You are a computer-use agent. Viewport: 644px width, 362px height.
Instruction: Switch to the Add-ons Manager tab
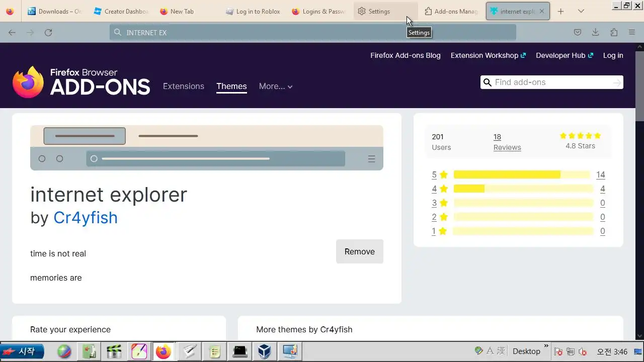[x=451, y=11]
